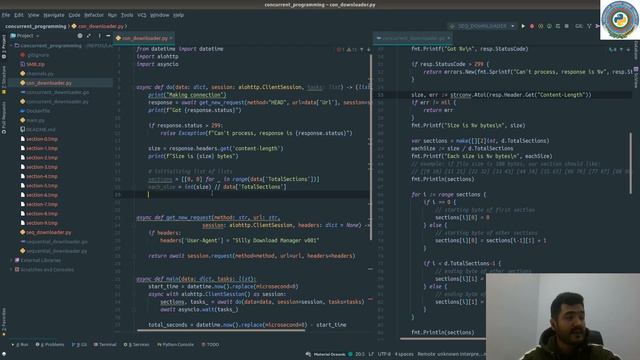
Task: Open the Python Console tool window
Action: click(176, 345)
